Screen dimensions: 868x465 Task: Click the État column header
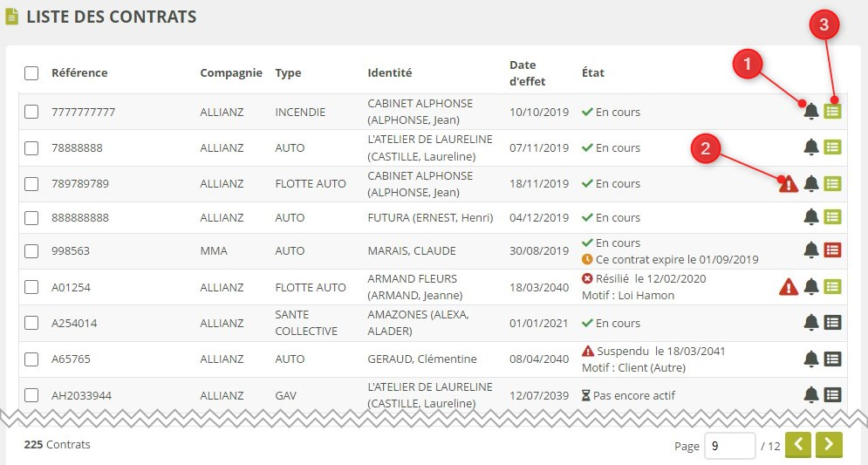pos(592,73)
